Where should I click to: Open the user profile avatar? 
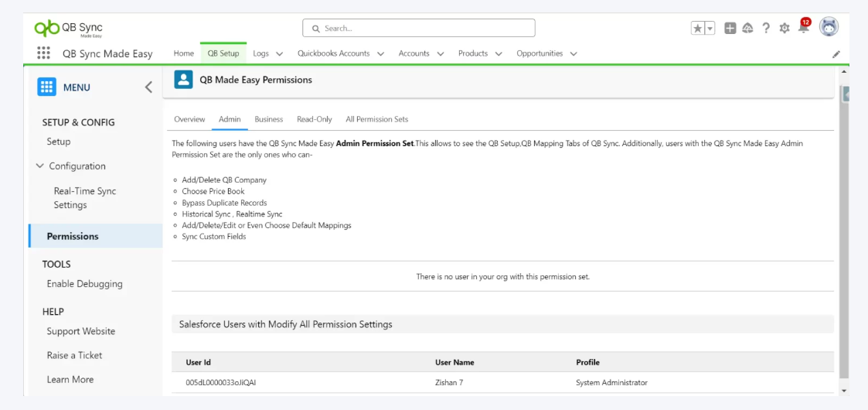tap(829, 27)
